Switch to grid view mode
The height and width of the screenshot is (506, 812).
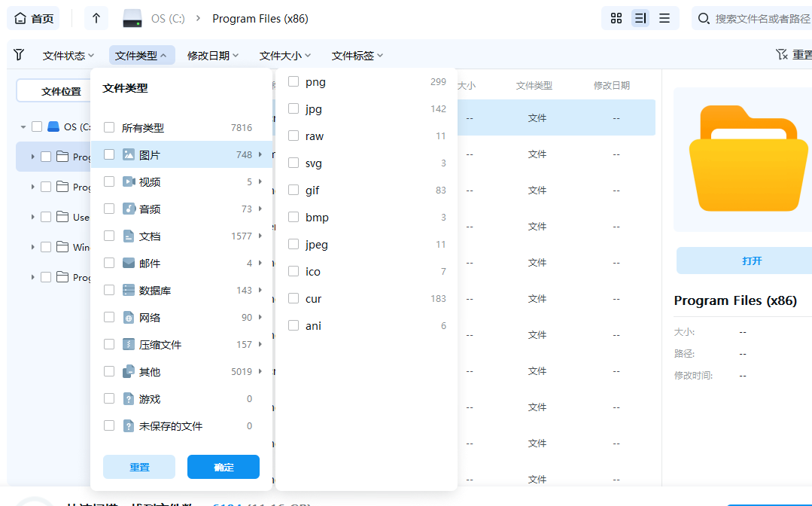[x=616, y=17]
